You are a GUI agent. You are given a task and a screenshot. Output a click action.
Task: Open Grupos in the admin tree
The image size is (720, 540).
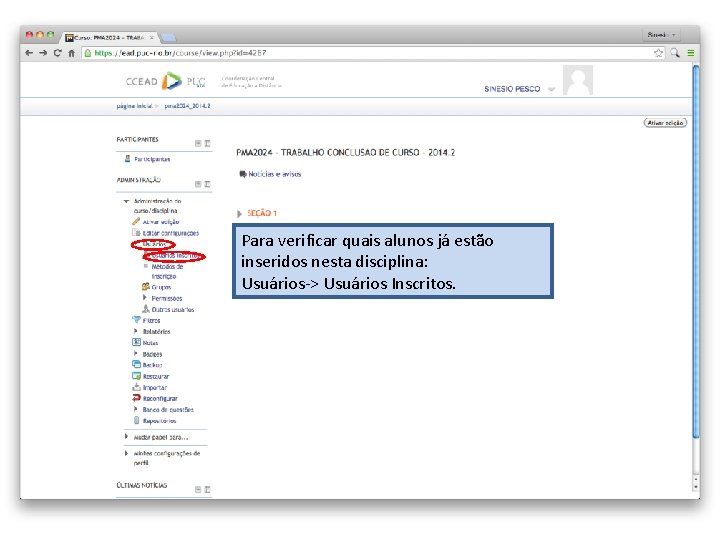[x=161, y=287]
